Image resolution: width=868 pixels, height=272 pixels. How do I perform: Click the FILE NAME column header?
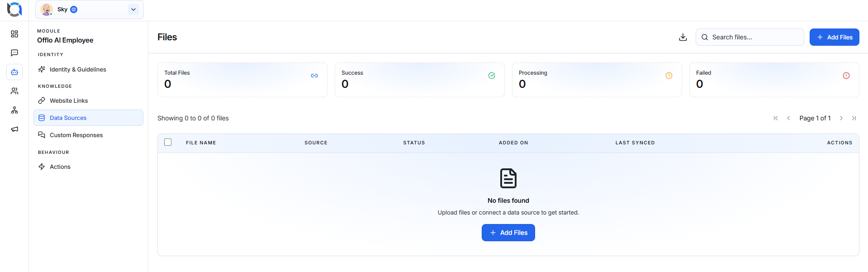tap(201, 143)
